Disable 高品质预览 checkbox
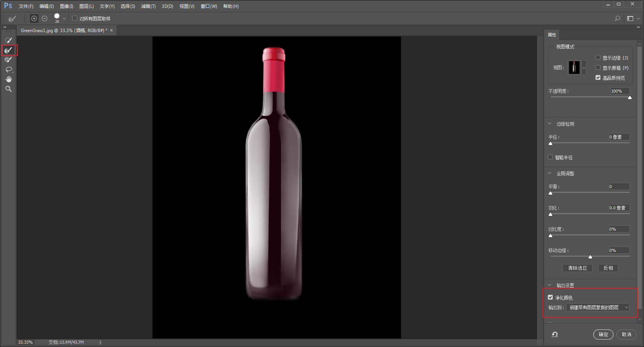 598,78
